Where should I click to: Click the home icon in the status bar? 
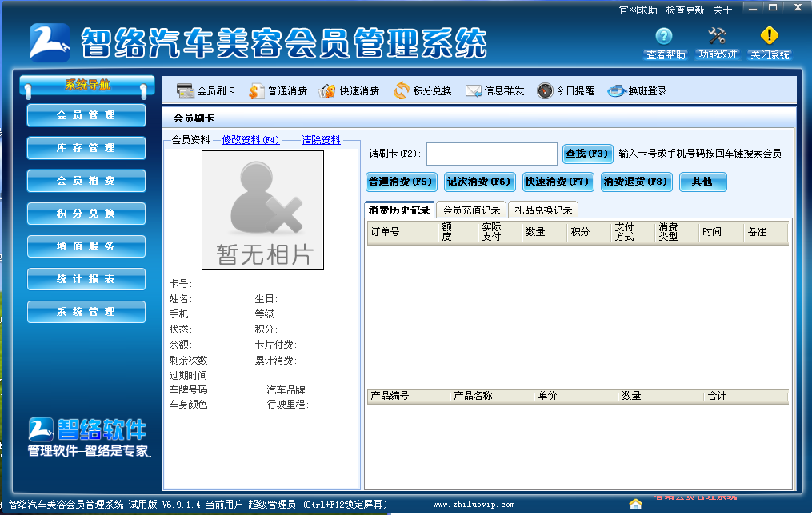(635, 504)
